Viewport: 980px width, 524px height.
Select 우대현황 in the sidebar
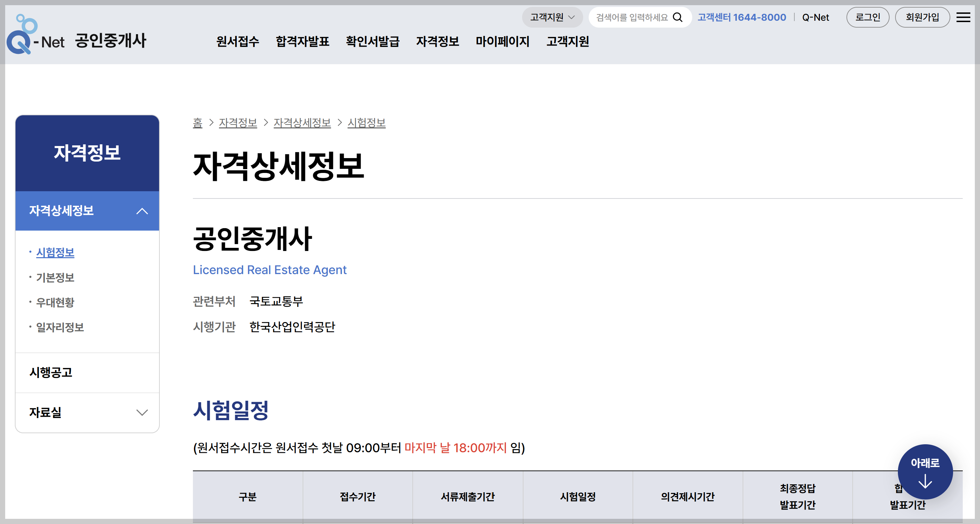(x=55, y=302)
